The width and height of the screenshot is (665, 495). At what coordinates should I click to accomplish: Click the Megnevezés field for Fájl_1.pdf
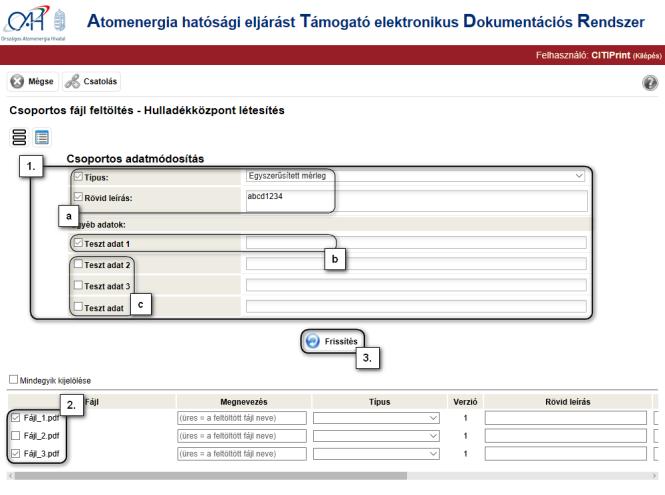(242, 418)
